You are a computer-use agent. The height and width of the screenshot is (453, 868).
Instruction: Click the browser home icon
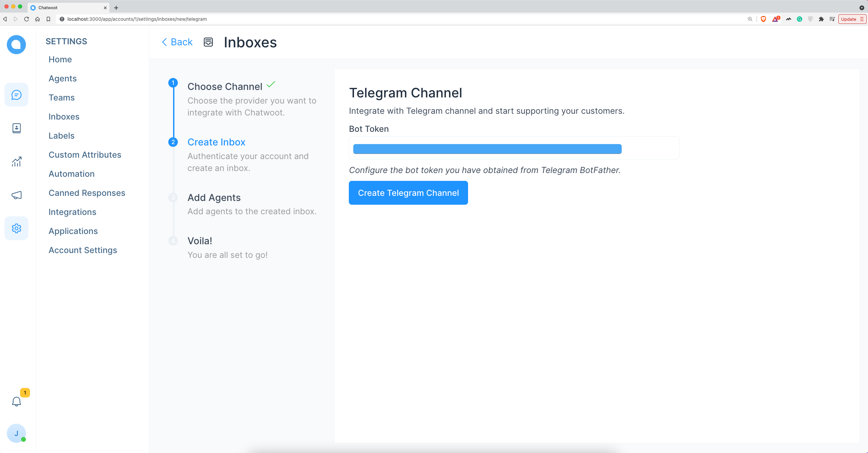tap(37, 19)
